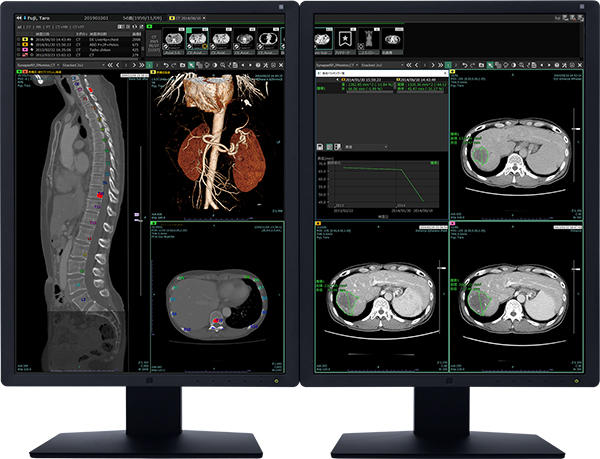Click slice slider in top-right liver CT view
The height and width of the screenshot is (459, 600).
[576, 129]
